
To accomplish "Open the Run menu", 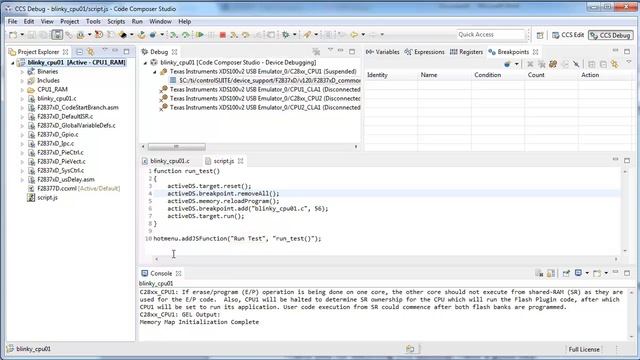I will 137,21.
